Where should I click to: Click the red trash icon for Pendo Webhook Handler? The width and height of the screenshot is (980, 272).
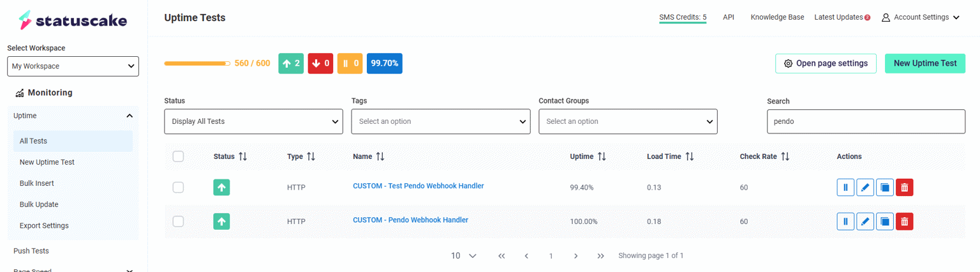pyautogui.click(x=904, y=222)
